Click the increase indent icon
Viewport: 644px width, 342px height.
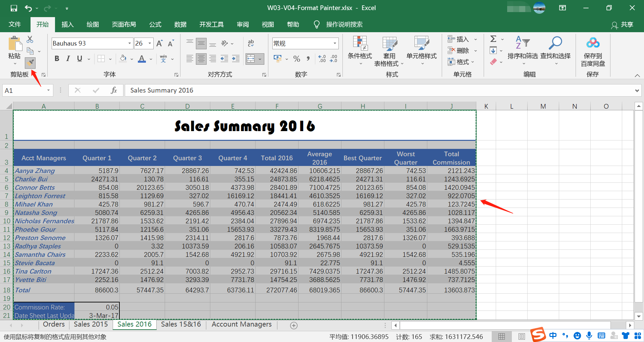[x=236, y=59]
